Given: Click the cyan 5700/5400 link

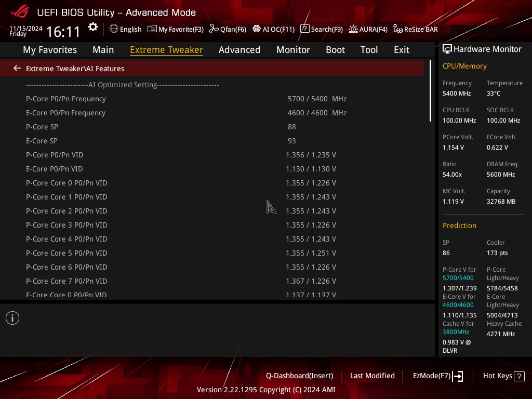Looking at the screenshot, I should click(458, 278).
